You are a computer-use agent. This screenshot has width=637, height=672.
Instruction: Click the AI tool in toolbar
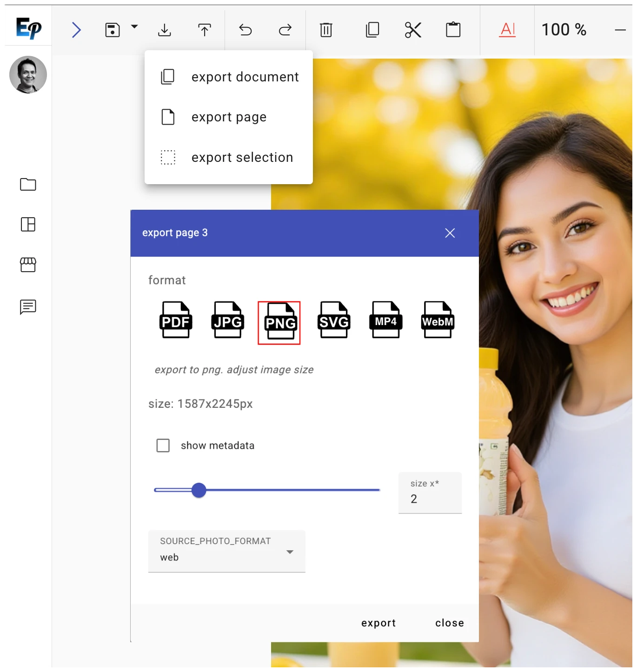click(x=507, y=30)
